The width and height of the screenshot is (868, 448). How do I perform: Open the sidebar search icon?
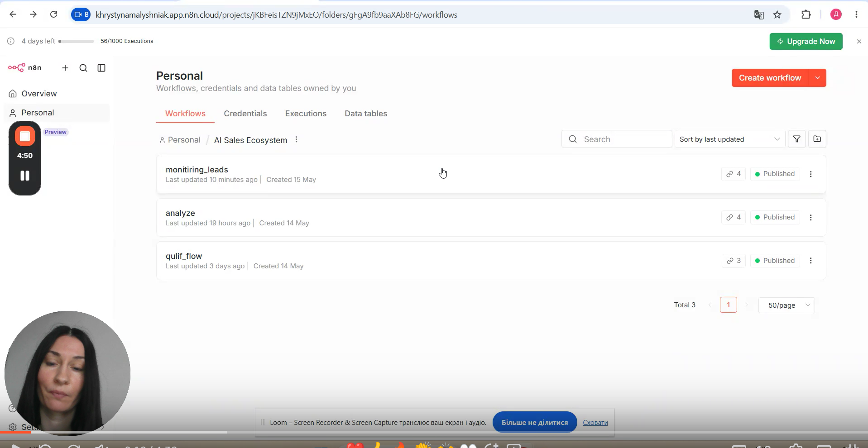[83, 68]
